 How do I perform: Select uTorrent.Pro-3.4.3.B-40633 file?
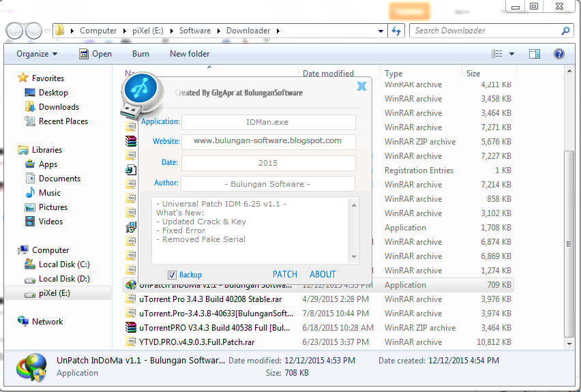coord(216,314)
